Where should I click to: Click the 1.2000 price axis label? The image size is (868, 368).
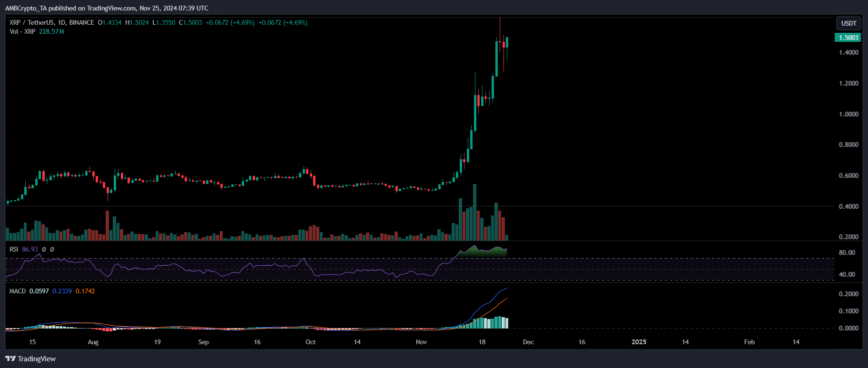pos(848,83)
